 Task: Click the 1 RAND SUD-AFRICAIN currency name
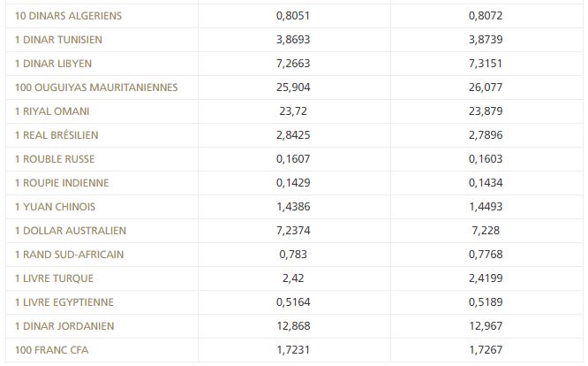click(69, 255)
